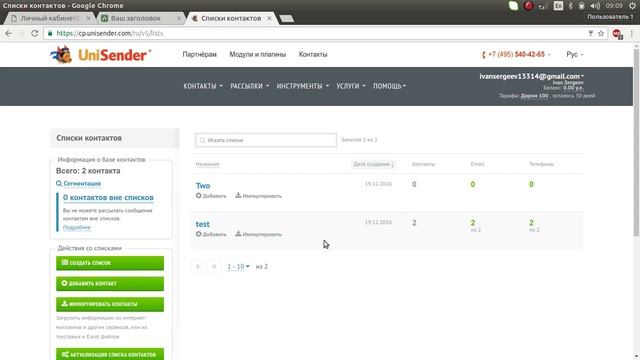The image size is (640, 360).
Task: Click ДОБАВИТЬ КОНТАКТ green button
Action: coord(110,283)
